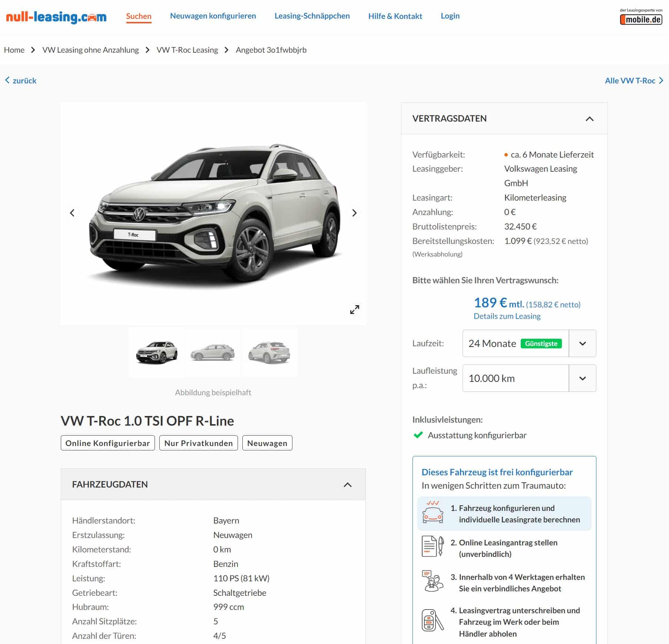Screen dimensions: 669x644
Task: Open the Laufleistung dropdown arrow
Action: [582, 378]
